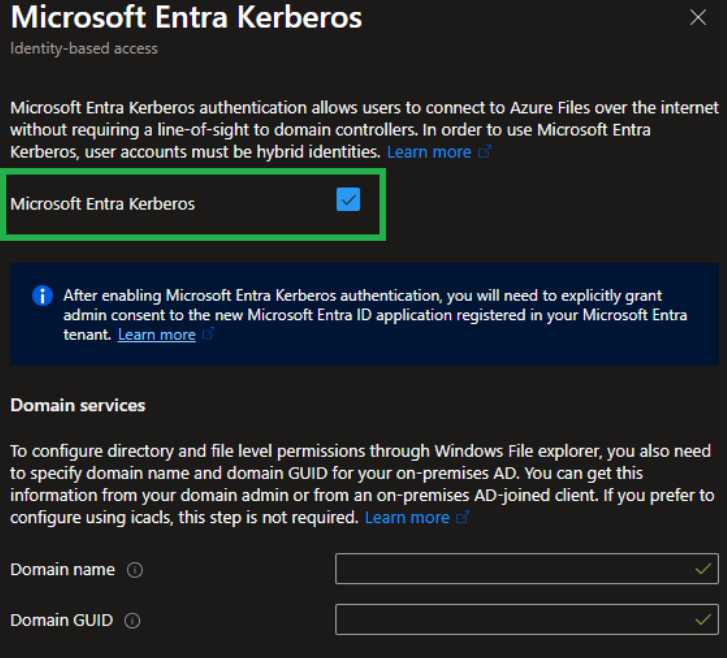Click green checkmark in Domain GUID field
Viewport: 727px width, 658px height.
703,620
